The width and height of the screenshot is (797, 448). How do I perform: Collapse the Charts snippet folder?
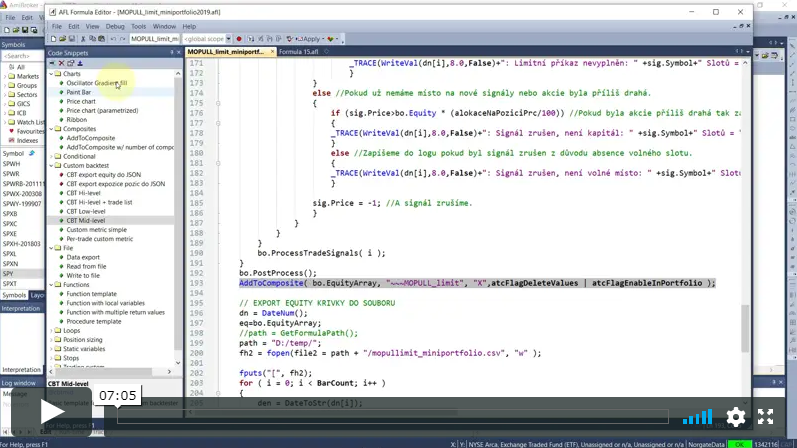click(53, 74)
